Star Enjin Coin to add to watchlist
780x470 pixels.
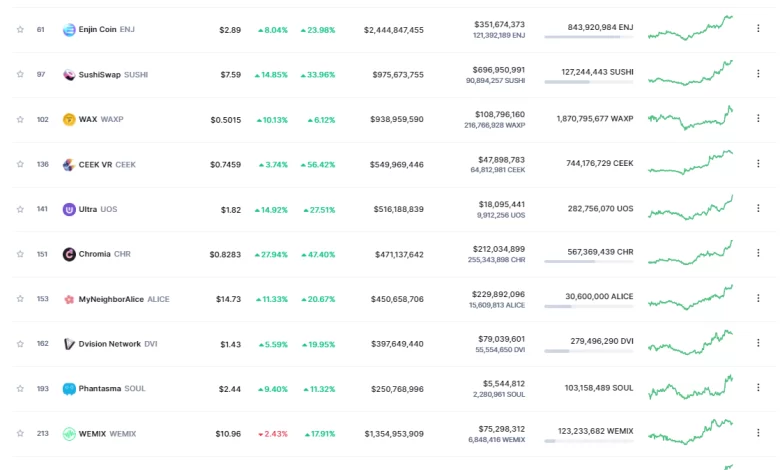20,30
